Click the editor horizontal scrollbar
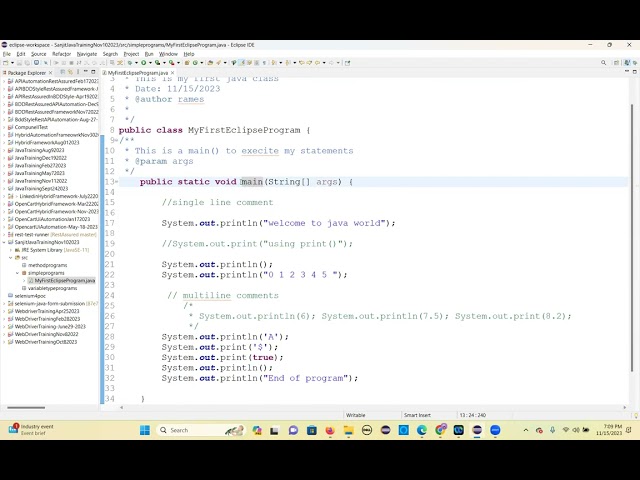 (373, 407)
